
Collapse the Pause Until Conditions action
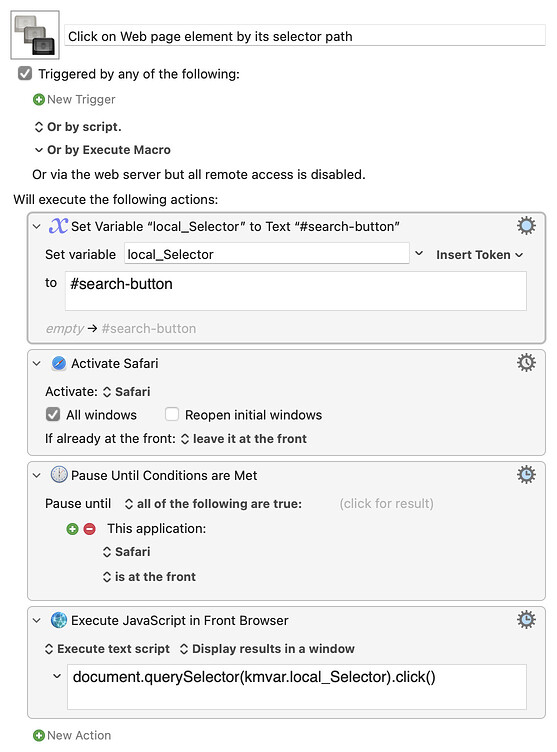click(36, 475)
